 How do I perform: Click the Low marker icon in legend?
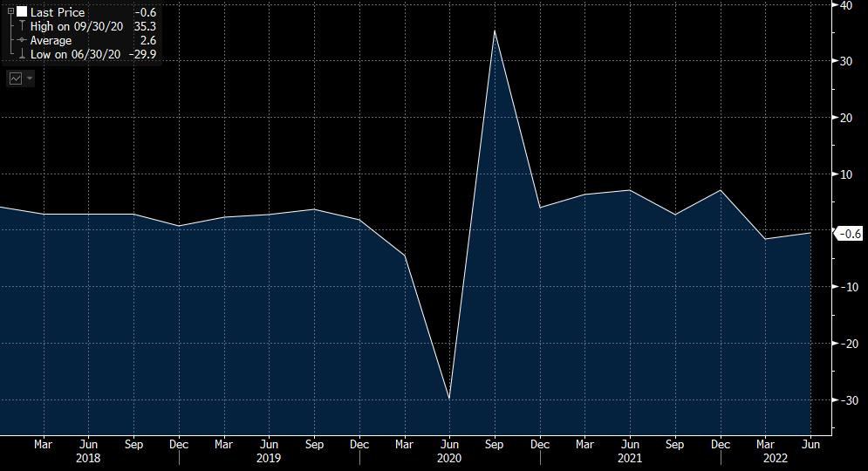(22, 54)
